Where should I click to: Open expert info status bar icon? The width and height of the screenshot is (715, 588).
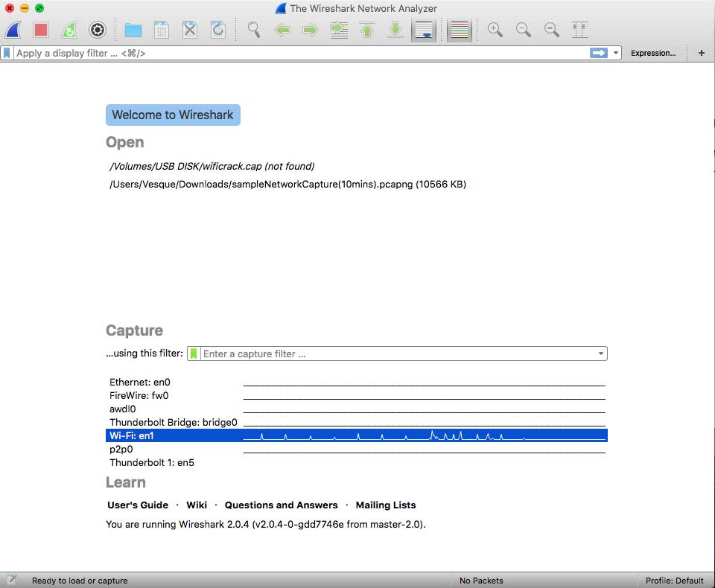click(x=11, y=580)
